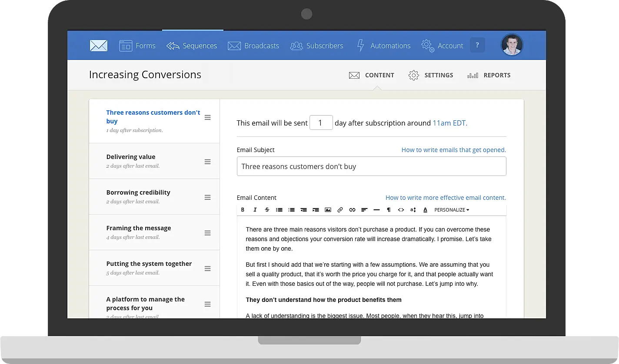Apply bold formatting in the email editor
Image resolution: width=619 pixels, height=364 pixels.
(243, 210)
